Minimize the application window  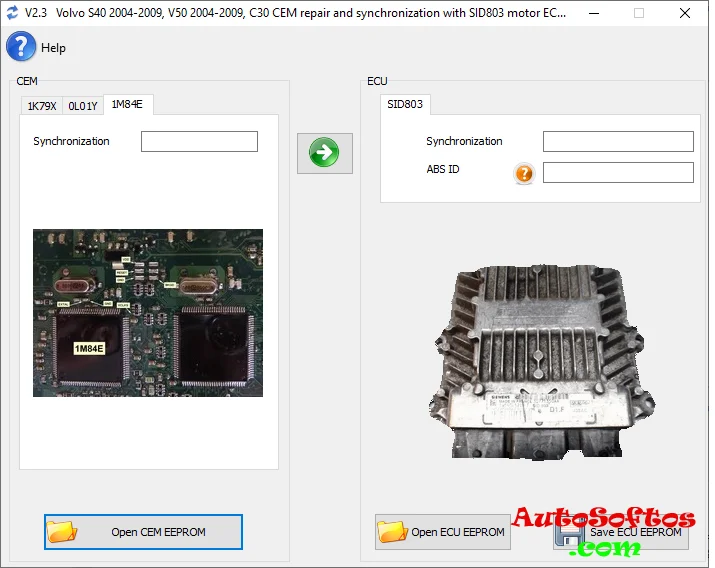[x=593, y=13]
